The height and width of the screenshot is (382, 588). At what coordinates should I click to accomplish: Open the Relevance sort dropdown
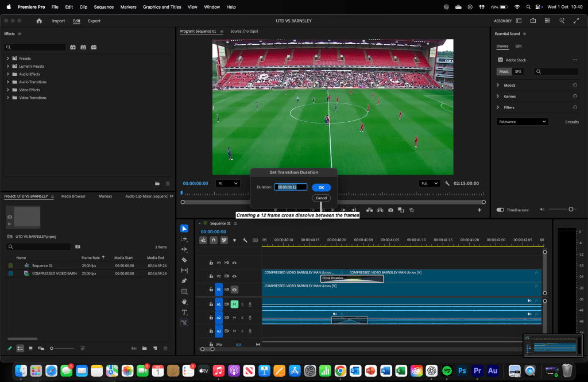(x=522, y=122)
